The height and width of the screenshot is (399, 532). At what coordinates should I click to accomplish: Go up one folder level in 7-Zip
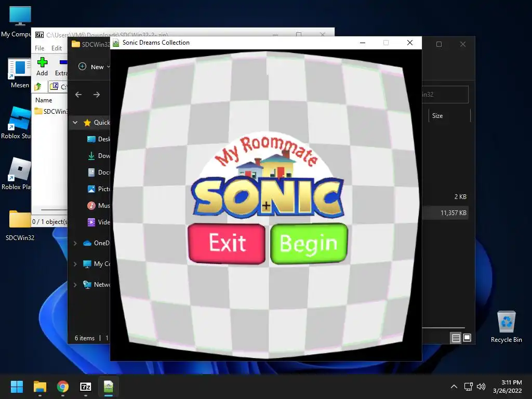click(38, 87)
